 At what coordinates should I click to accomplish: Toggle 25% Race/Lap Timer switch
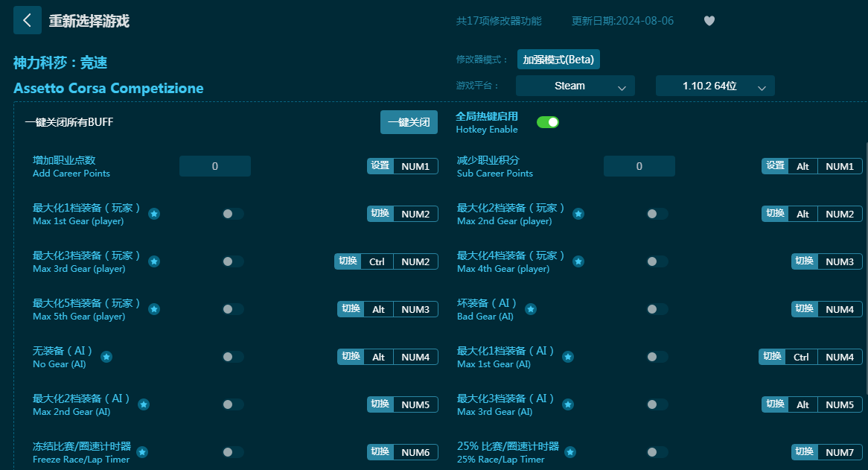[657, 452]
